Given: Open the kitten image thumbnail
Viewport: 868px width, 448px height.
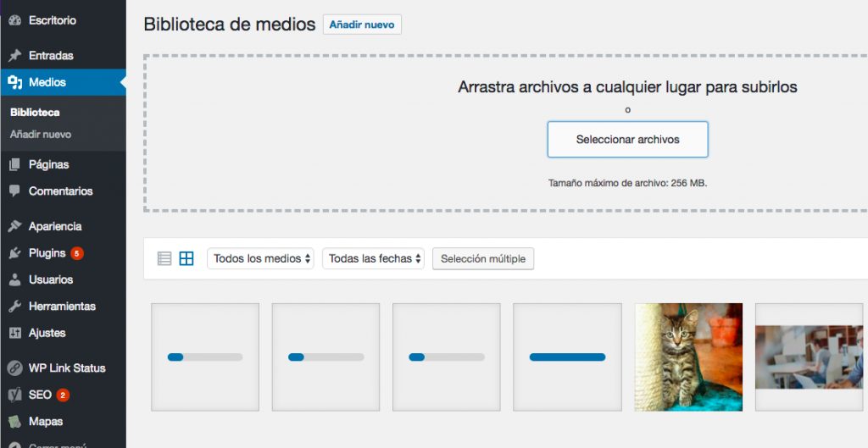Looking at the screenshot, I should pyautogui.click(x=688, y=357).
